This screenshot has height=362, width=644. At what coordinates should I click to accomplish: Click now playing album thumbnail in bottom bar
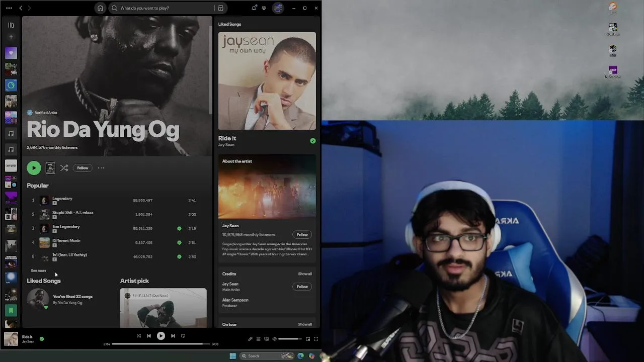click(x=11, y=339)
